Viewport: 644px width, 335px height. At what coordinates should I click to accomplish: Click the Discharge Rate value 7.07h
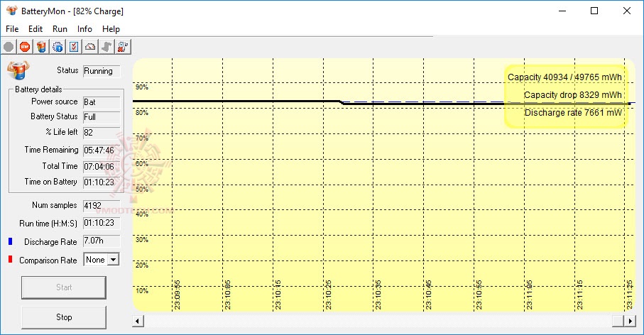point(102,241)
